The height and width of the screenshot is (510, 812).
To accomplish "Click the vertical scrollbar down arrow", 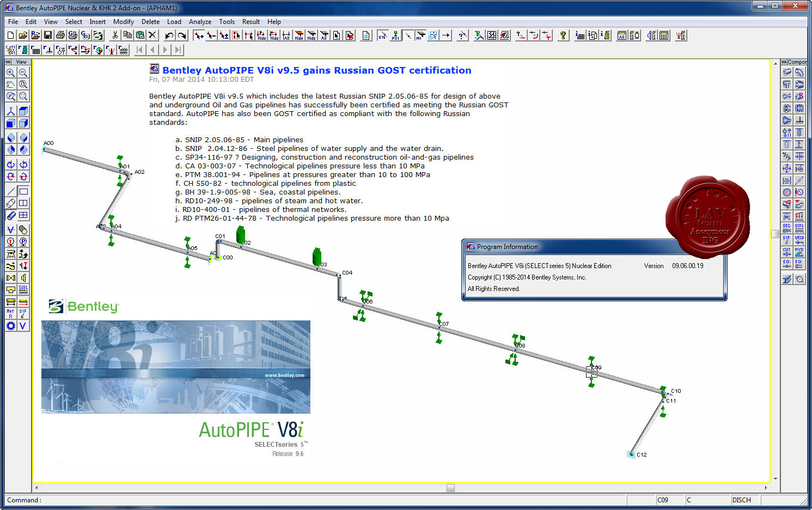I will (x=776, y=479).
